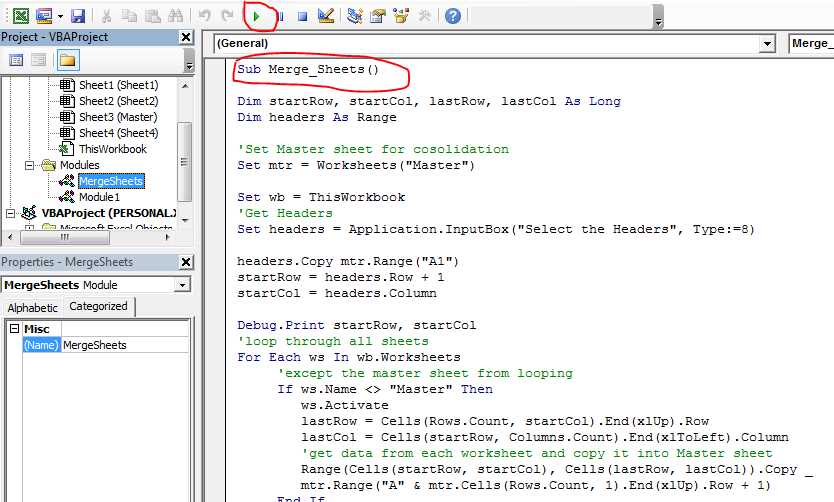Select VBAProject (PERSONAL) project

[x=109, y=213]
